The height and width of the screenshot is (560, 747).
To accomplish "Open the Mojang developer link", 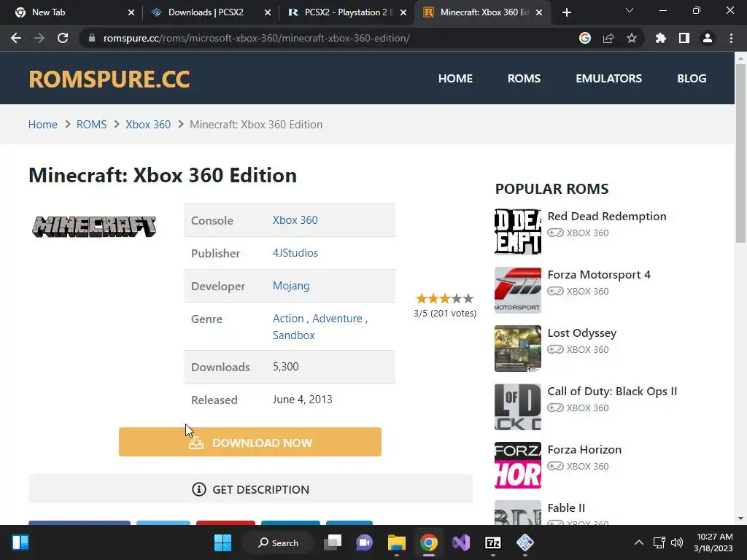I will tap(291, 286).
